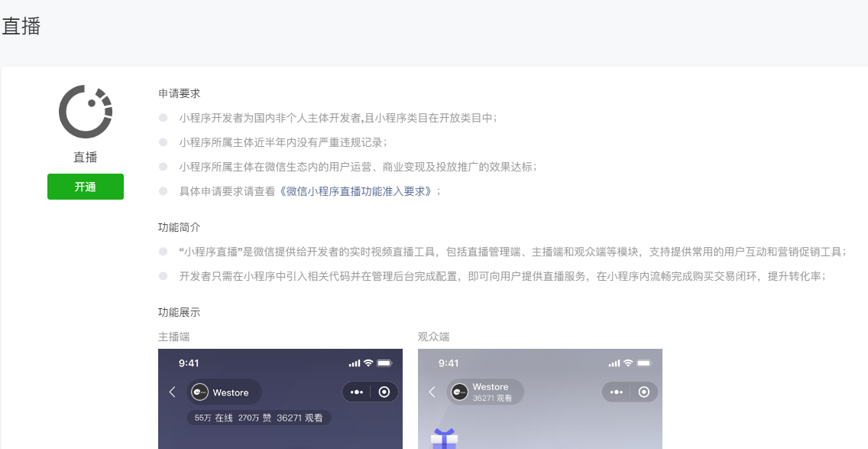868x449 pixels.
Task: Click Wi-Fi icon in 主播端 status bar
Action: [x=368, y=363]
